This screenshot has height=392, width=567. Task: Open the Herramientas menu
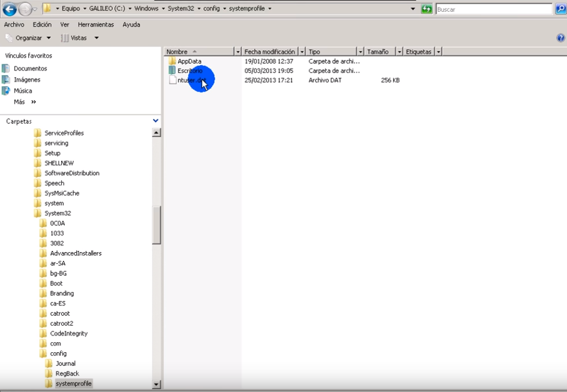(96, 24)
